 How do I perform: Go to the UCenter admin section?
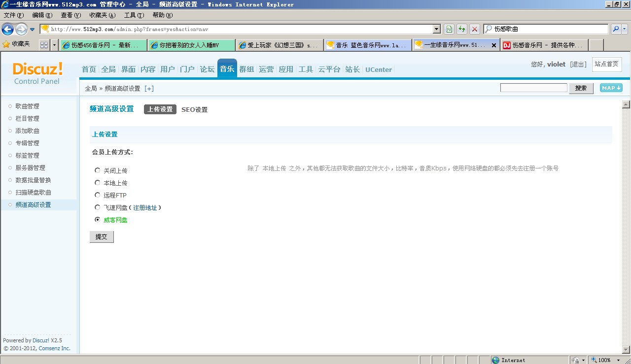click(x=379, y=69)
